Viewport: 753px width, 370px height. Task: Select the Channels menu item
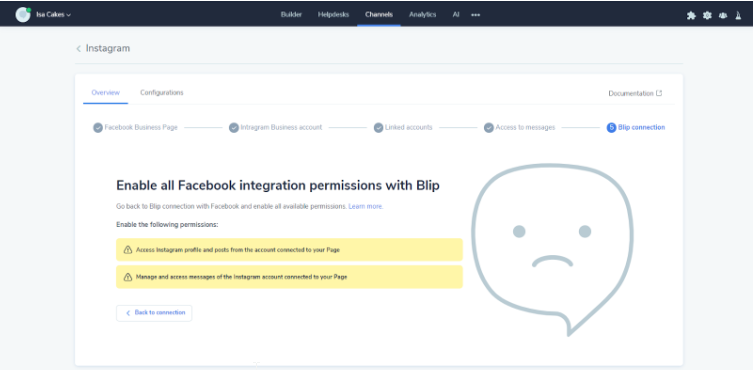[379, 14]
